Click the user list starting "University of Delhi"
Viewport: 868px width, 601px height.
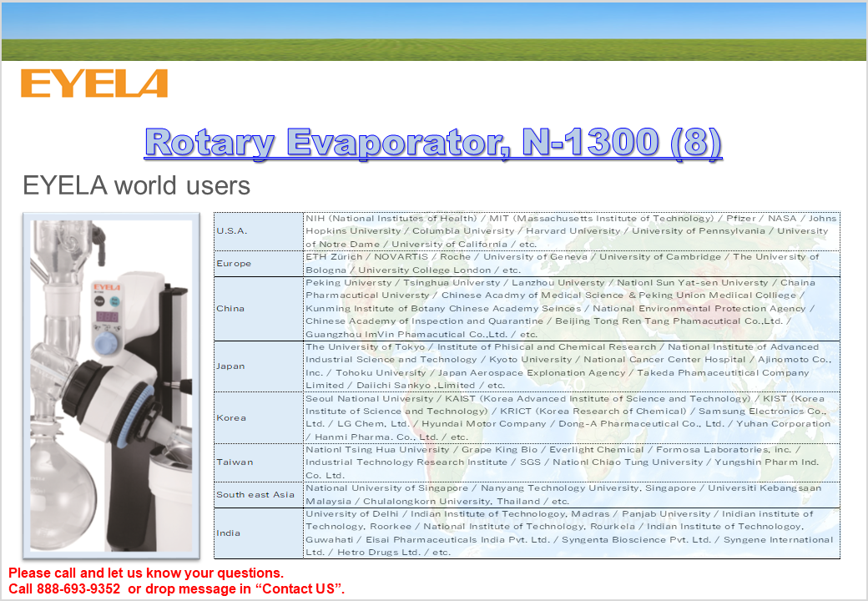572,533
